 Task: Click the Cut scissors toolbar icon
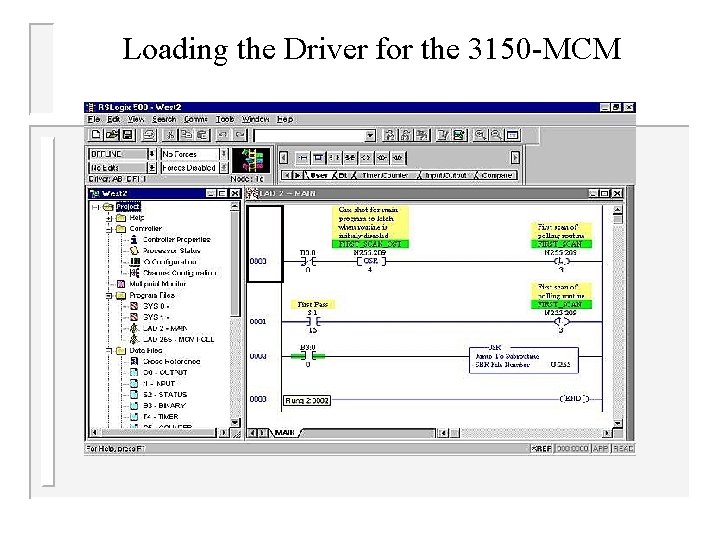coord(170,135)
